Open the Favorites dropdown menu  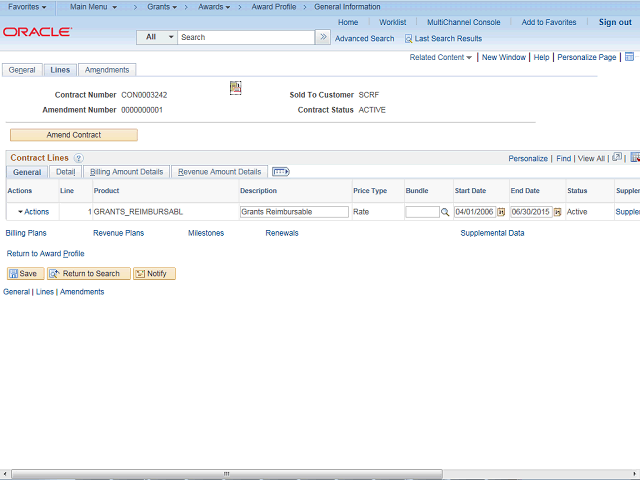pyautogui.click(x=27, y=7)
